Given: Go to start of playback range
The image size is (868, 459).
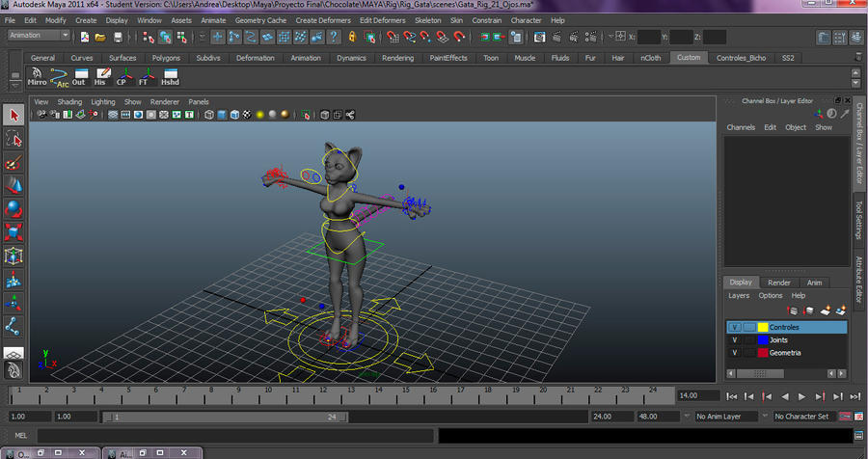Looking at the screenshot, I should click(732, 396).
